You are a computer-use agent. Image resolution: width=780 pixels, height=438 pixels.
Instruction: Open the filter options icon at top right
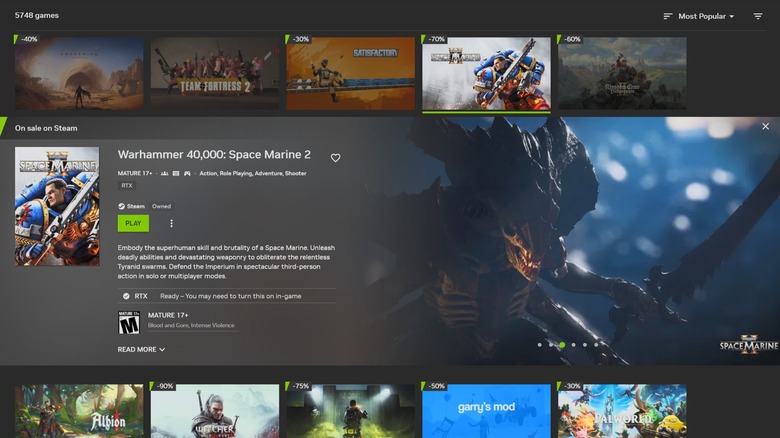click(x=758, y=16)
